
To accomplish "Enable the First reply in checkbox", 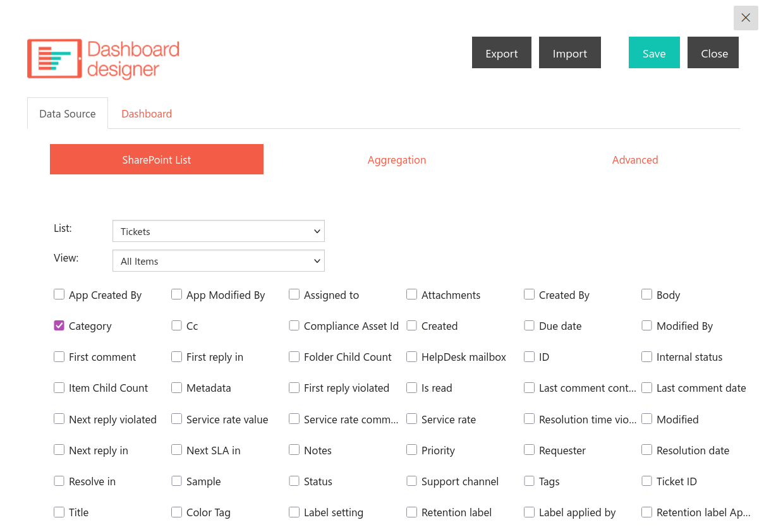I will (176, 356).
